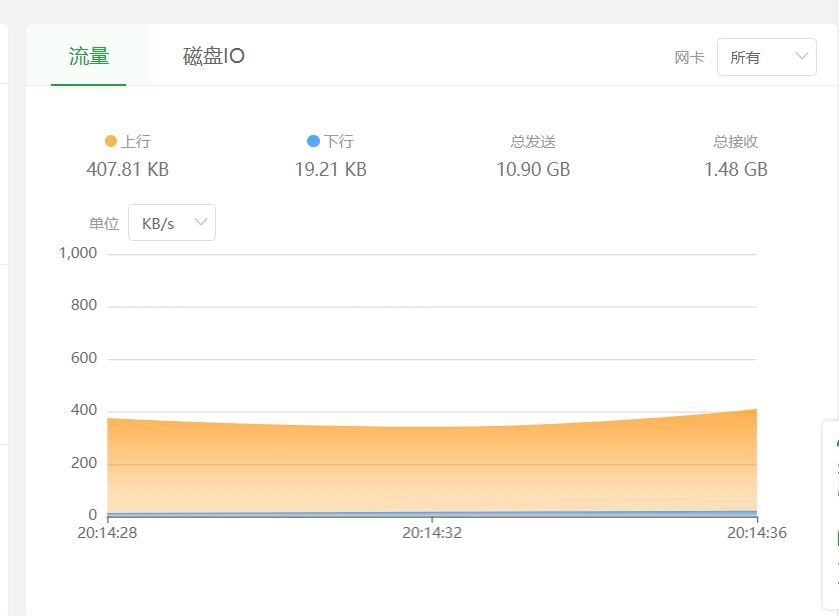Click the 单位 label text
This screenshot has width=839, height=616.
point(104,223)
